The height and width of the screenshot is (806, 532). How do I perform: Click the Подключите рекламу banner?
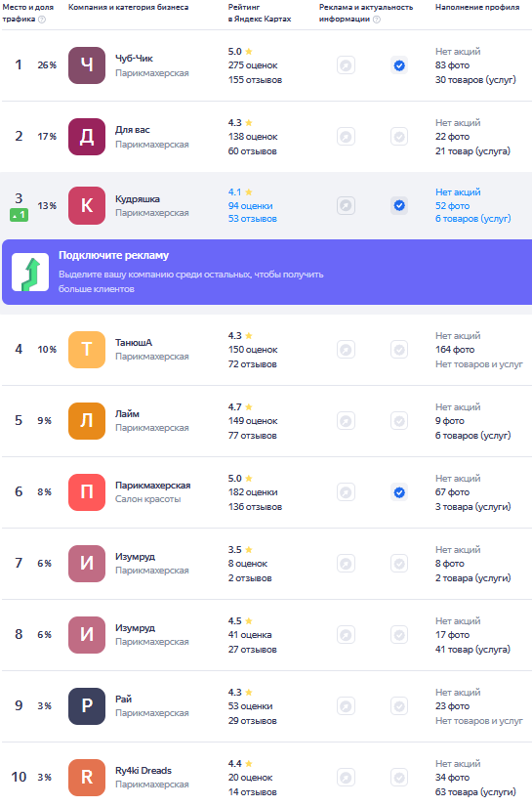point(267,272)
